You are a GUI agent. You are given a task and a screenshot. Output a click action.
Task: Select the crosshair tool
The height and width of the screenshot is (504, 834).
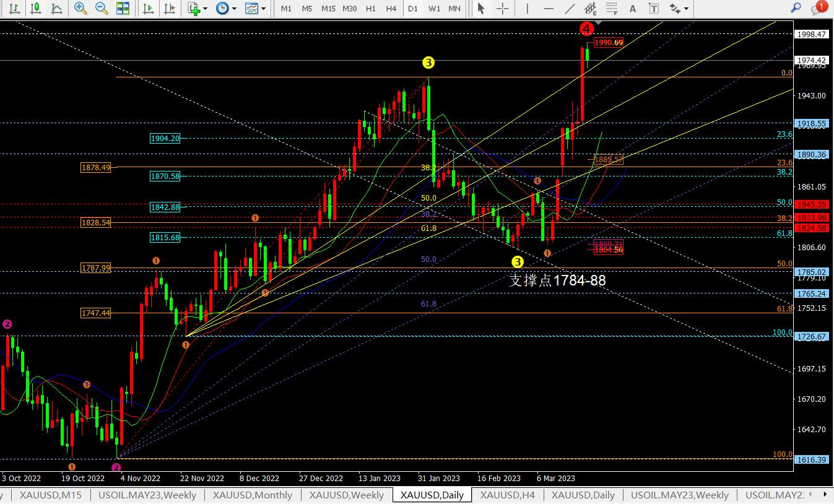502,9
